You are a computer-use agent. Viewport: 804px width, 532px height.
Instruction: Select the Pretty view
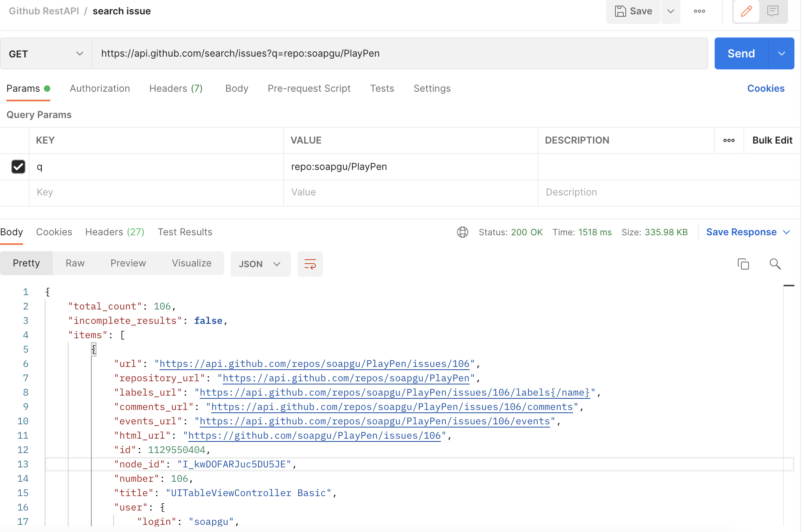click(26, 263)
